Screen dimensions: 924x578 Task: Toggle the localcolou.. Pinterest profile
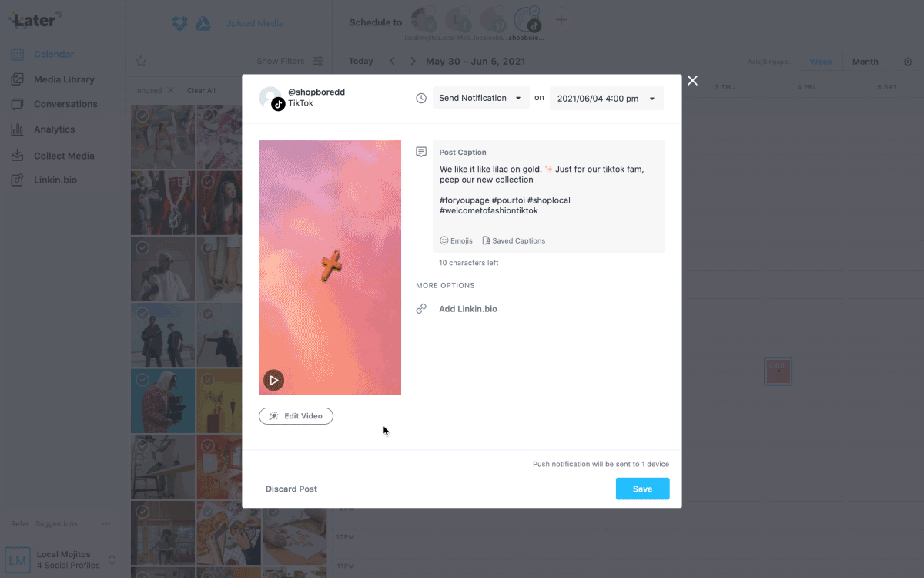[493, 21]
